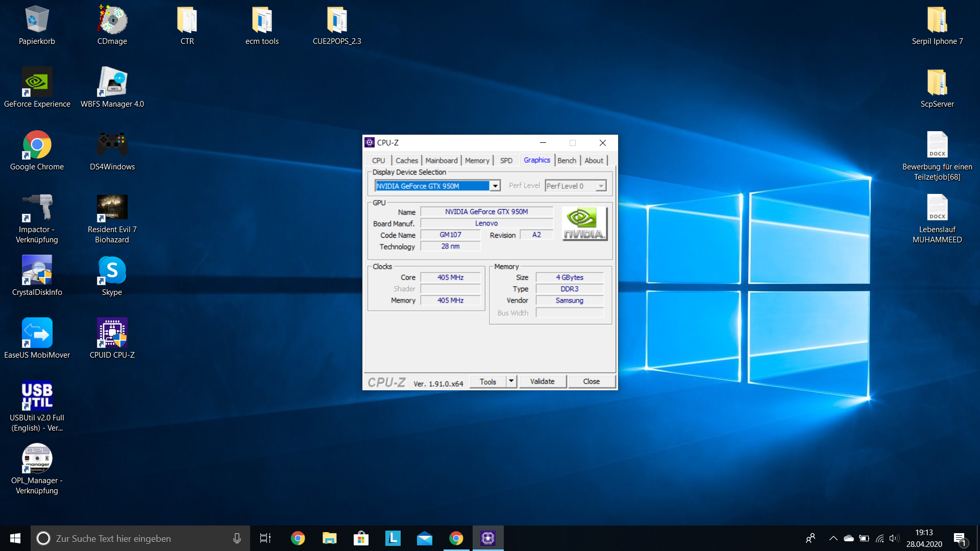The height and width of the screenshot is (551, 980).
Task: Show hidden system tray icons
Action: 833,538
